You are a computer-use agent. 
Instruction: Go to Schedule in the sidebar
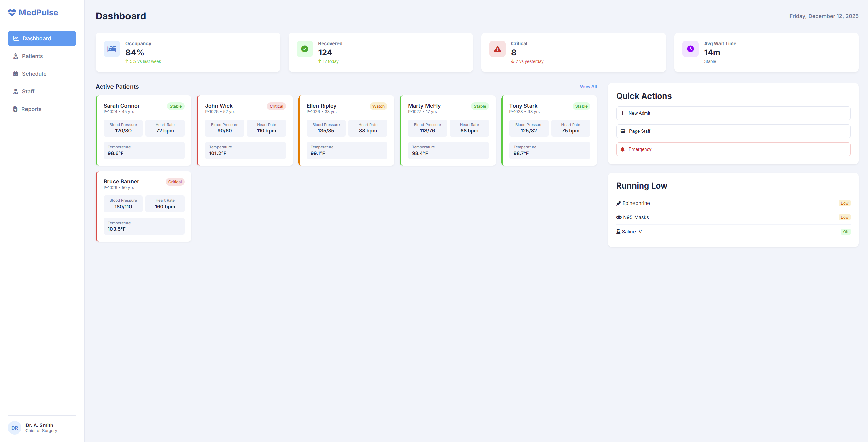(34, 74)
